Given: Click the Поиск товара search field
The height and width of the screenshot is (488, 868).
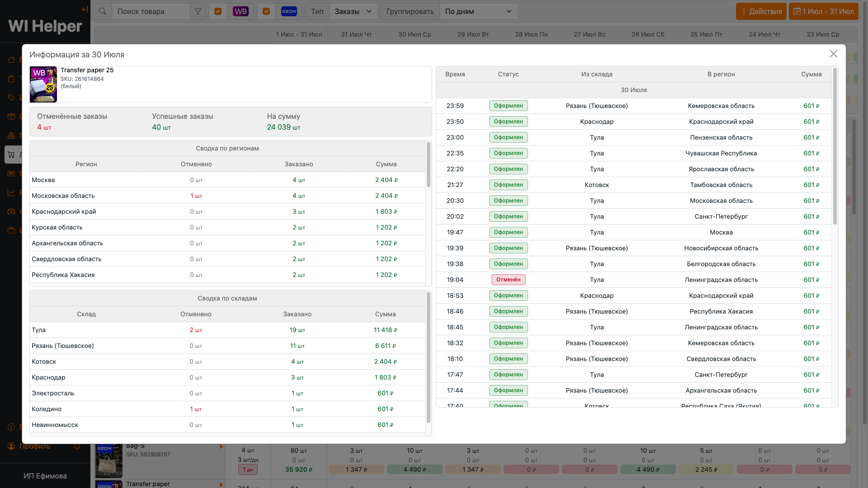Looking at the screenshot, I should pyautogui.click(x=150, y=11).
